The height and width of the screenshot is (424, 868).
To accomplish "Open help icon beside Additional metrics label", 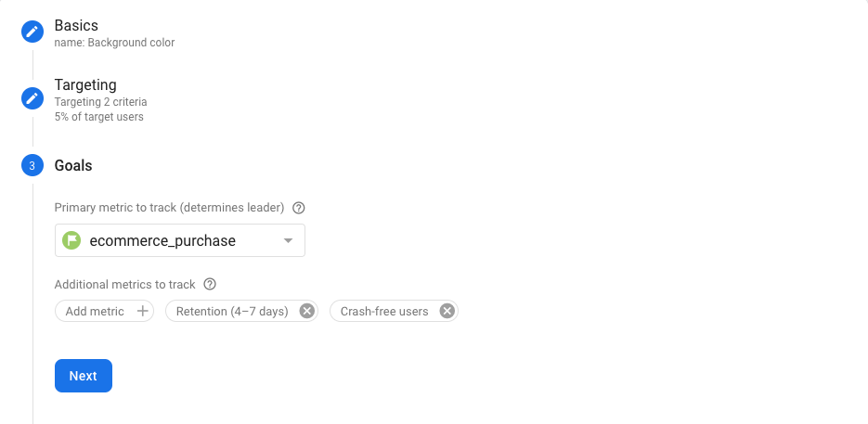I will point(210,284).
